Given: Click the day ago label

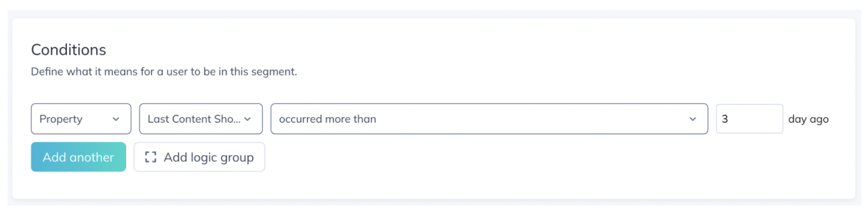Looking at the screenshot, I should tap(808, 119).
